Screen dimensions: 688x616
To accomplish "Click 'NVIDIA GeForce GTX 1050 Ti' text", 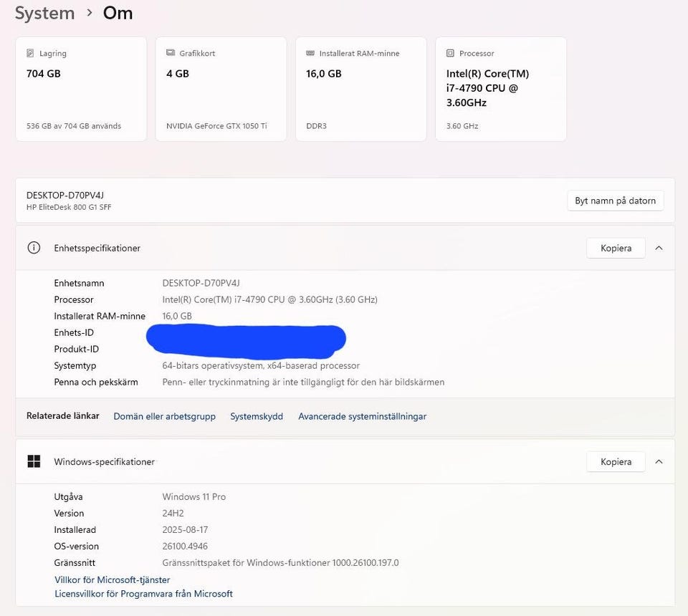I will coord(216,126).
